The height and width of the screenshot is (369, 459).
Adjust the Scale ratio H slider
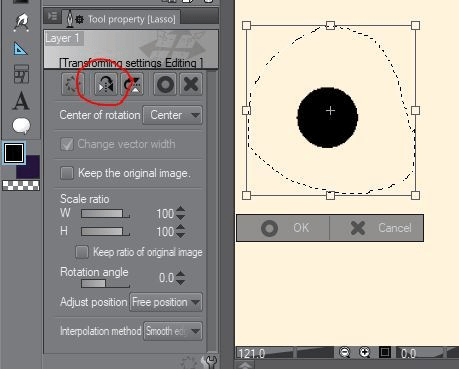[105, 231]
